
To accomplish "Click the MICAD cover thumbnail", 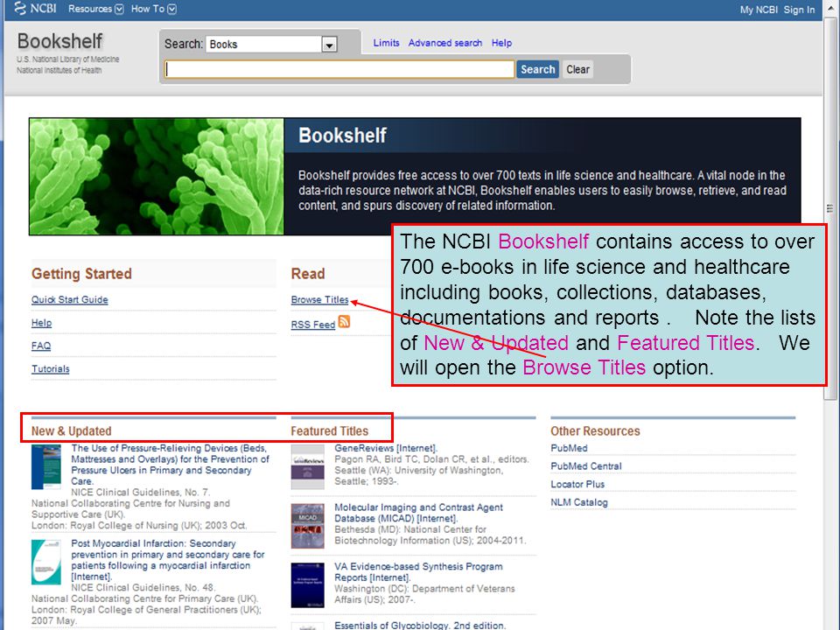I will (307, 526).
